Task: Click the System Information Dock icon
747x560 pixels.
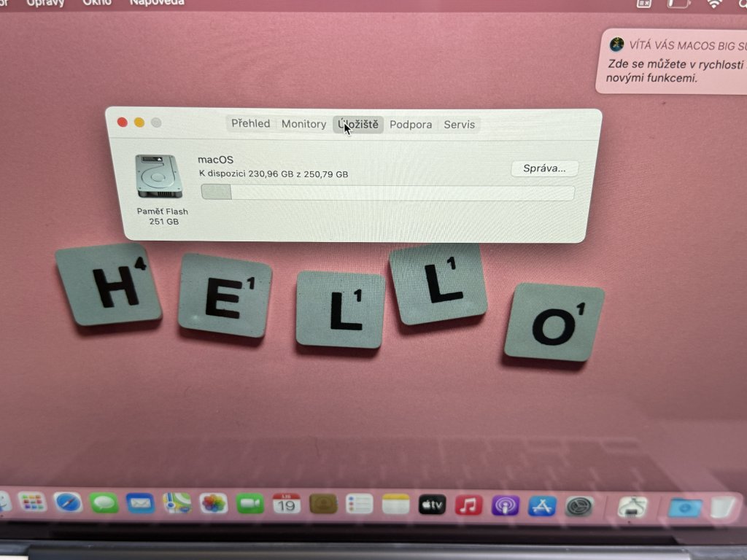Action: coord(632,507)
